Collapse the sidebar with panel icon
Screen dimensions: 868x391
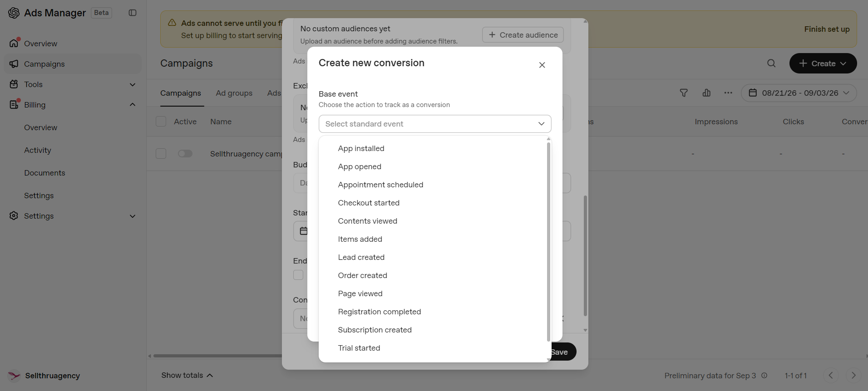(x=133, y=13)
